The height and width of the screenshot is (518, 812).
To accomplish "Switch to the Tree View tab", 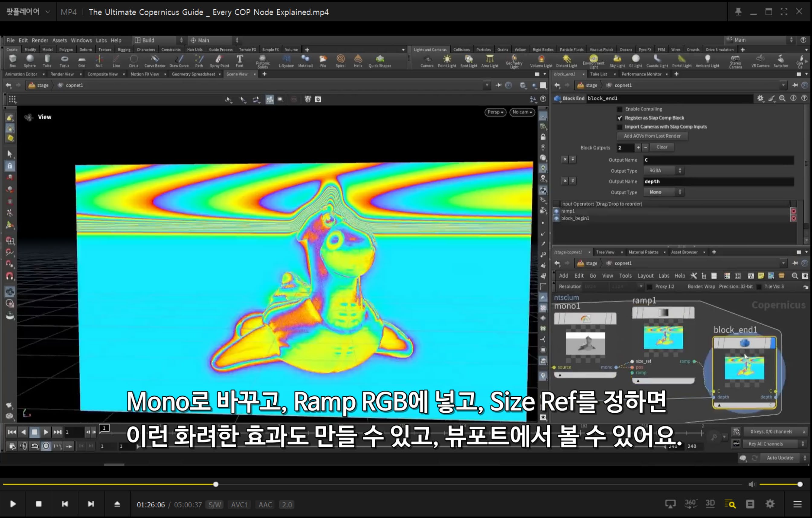I will tap(605, 252).
